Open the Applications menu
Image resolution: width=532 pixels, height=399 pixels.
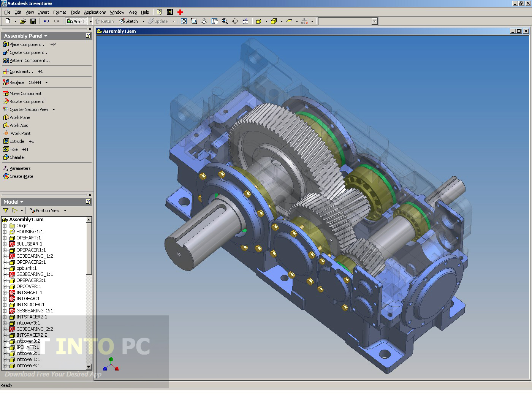click(x=95, y=12)
